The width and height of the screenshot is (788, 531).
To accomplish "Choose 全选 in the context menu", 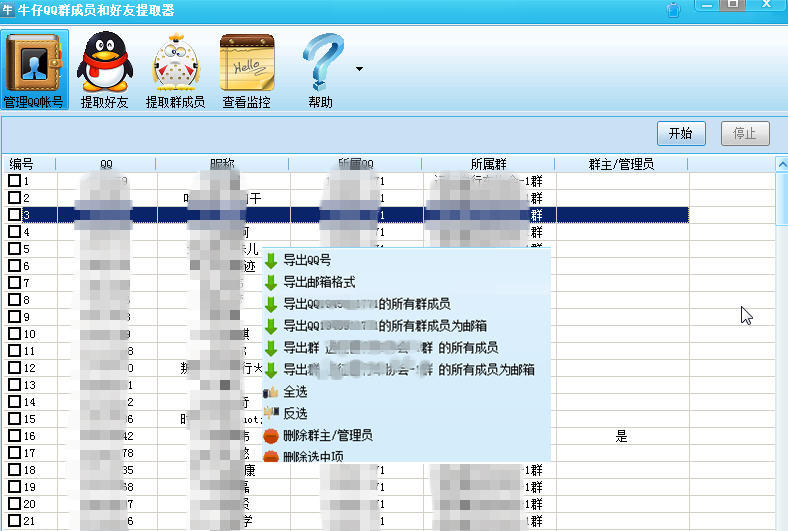I will tap(295, 391).
